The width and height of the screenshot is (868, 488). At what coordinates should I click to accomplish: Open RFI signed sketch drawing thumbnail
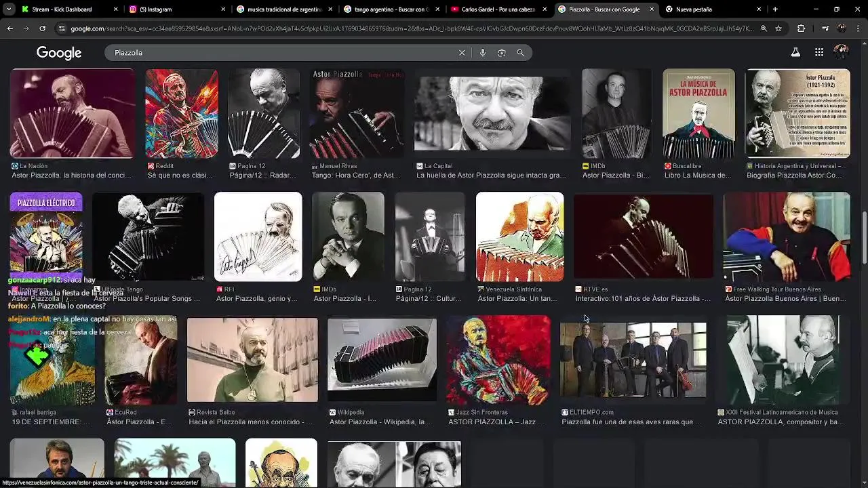click(258, 237)
